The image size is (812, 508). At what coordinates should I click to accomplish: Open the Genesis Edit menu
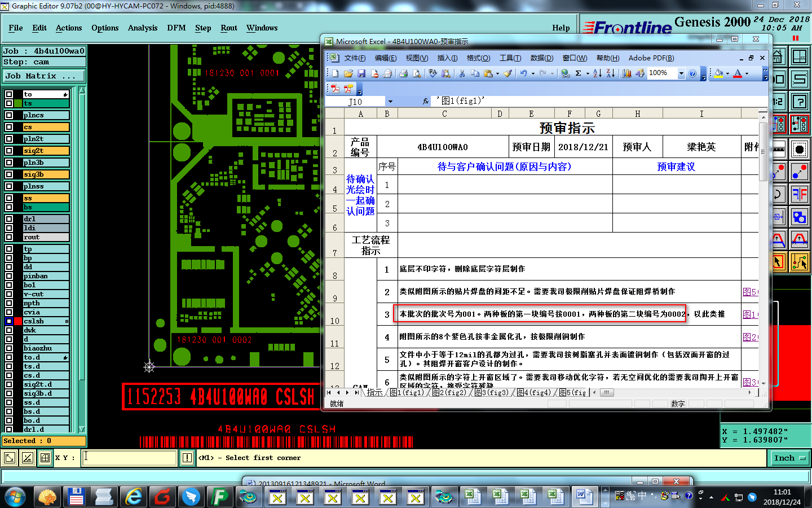[39, 28]
